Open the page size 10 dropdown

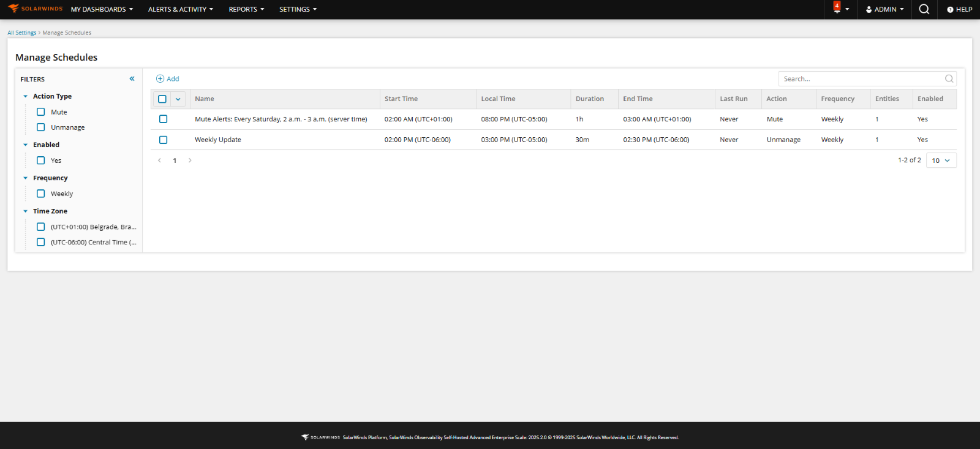pyautogui.click(x=941, y=160)
